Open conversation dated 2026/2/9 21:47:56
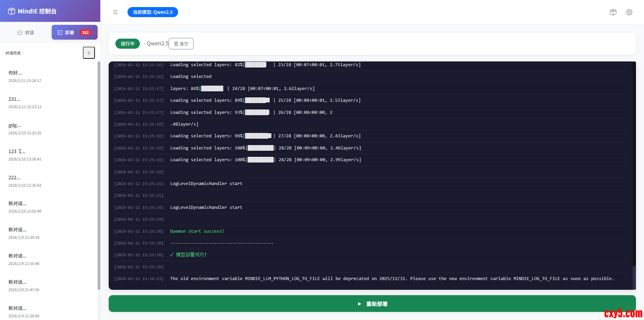This screenshot has height=320, width=644. click(49, 285)
